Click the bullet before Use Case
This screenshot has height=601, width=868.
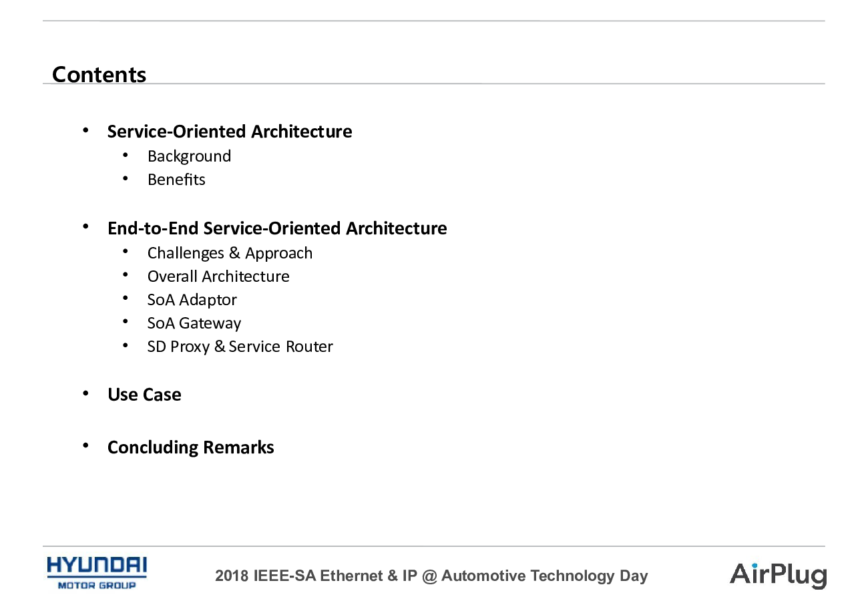point(85,393)
